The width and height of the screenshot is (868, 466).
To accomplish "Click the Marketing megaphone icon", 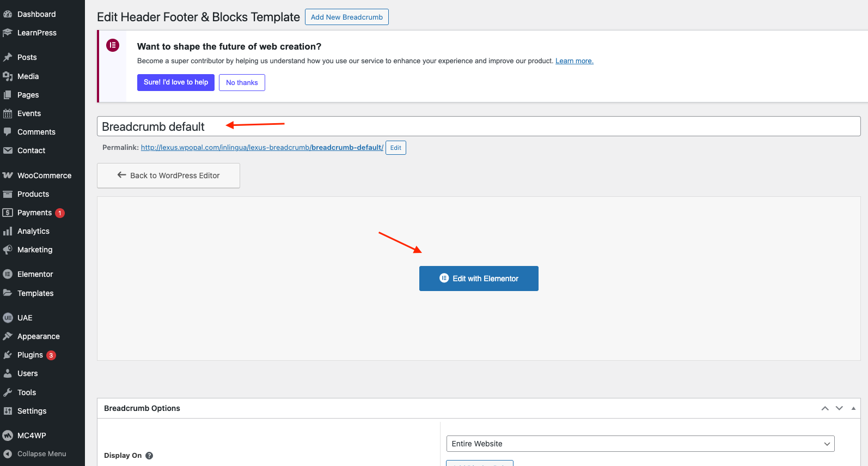I will click(x=8, y=250).
